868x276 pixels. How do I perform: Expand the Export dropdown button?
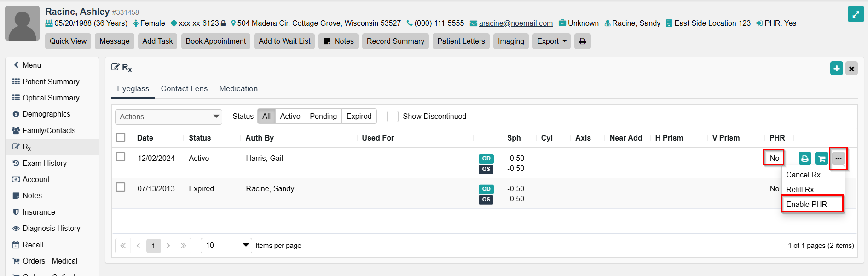[551, 41]
